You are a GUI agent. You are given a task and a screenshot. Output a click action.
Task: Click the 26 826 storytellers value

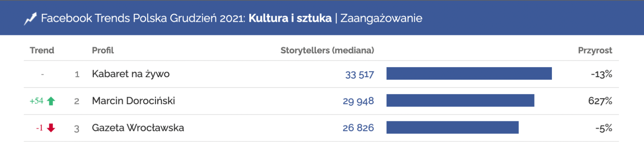[358, 128]
